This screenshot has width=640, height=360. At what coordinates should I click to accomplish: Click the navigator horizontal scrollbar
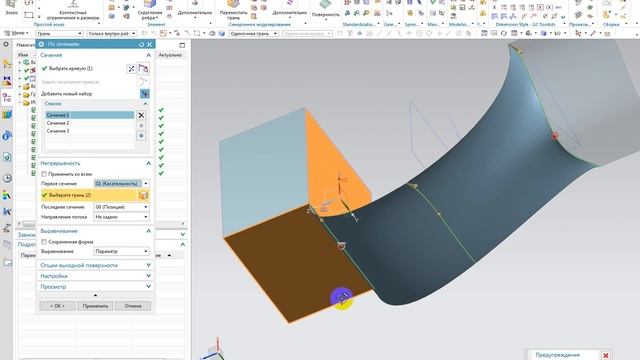click(101, 224)
